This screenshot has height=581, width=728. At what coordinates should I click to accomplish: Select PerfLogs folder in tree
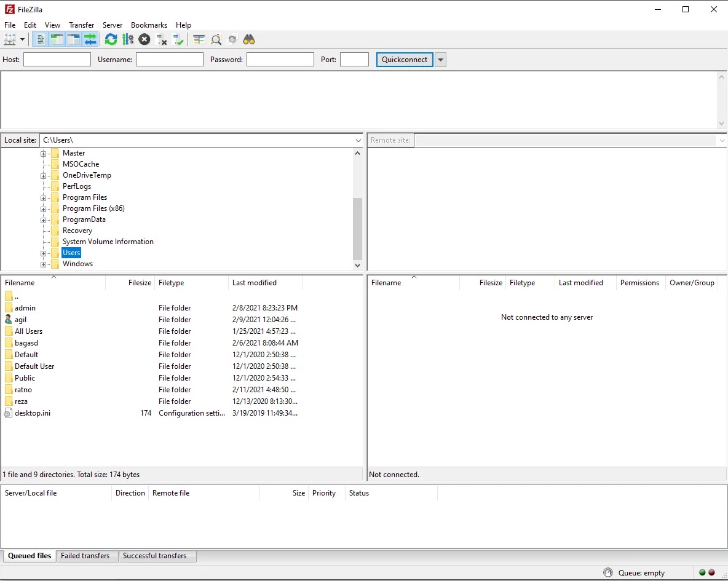coord(77,186)
